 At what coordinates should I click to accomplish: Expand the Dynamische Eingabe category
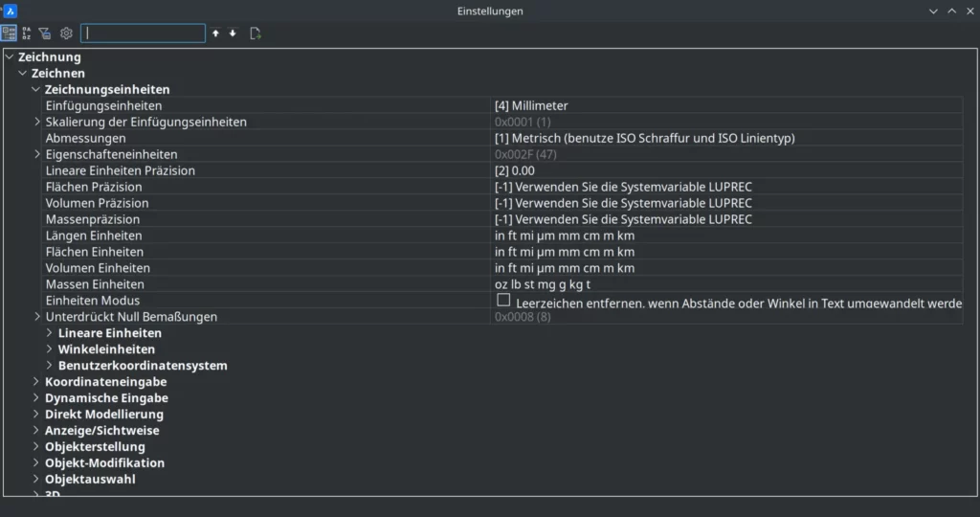35,398
